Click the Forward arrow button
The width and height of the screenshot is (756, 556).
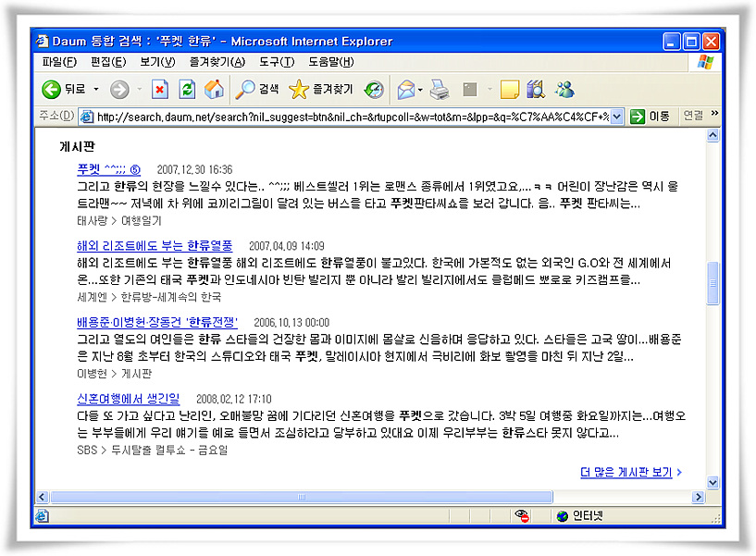click(119, 89)
